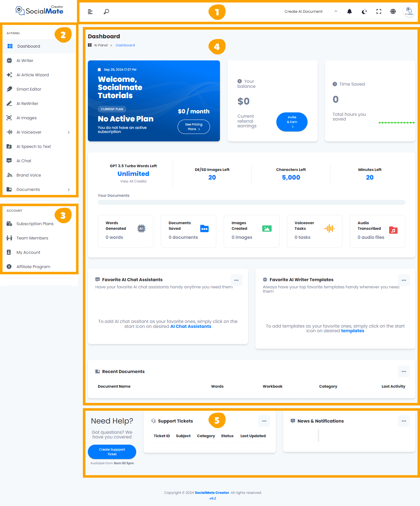Toggle the sidebar hamburger menu icon
Viewport: 420px width, 506px height.
pos(90,12)
